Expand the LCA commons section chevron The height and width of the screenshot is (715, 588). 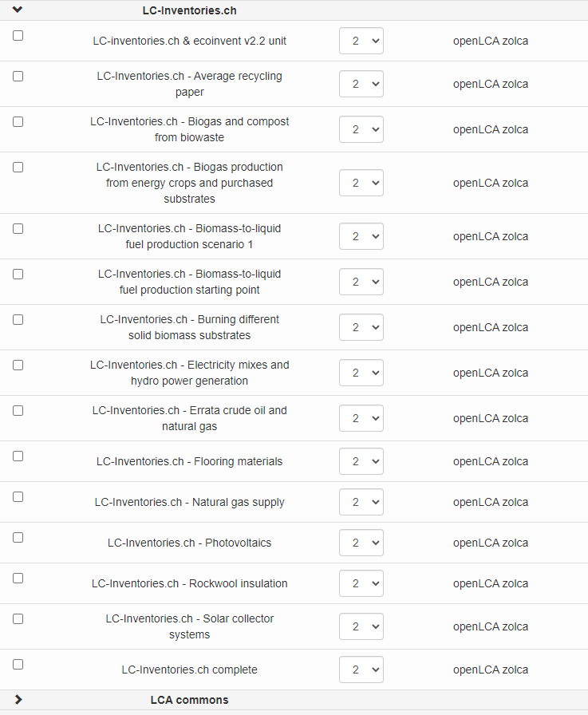coord(18,700)
